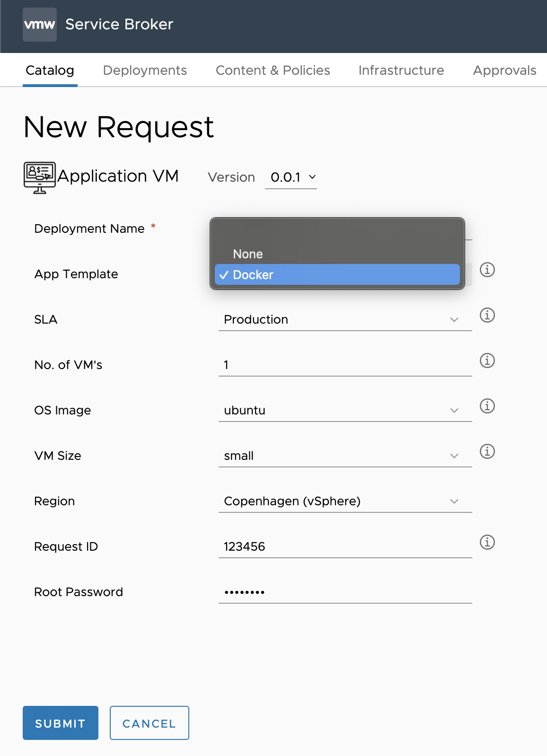Image resolution: width=547 pixels, height=756 pixels.
Task: Click the vmw logo icon
Action: point(40,25)
